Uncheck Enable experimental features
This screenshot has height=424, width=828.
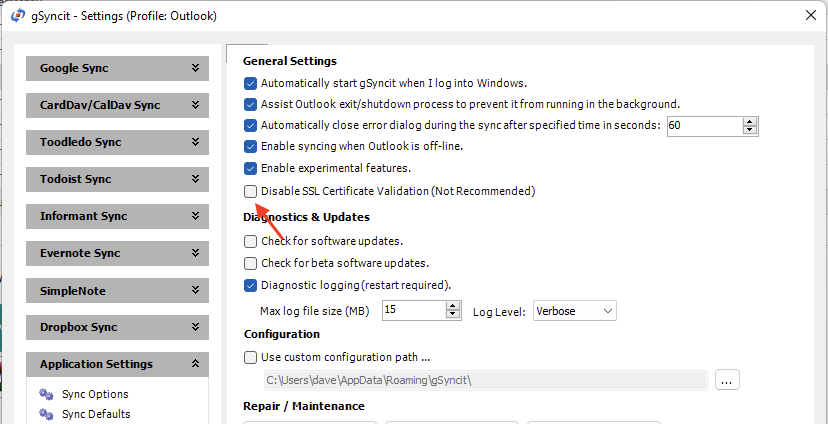(250, 168)
